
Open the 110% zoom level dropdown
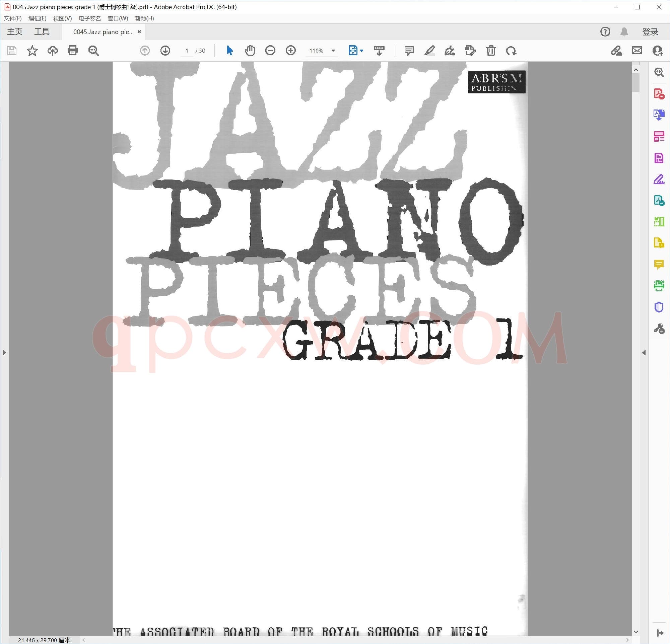pyautogui.click(x=333, y=51)
